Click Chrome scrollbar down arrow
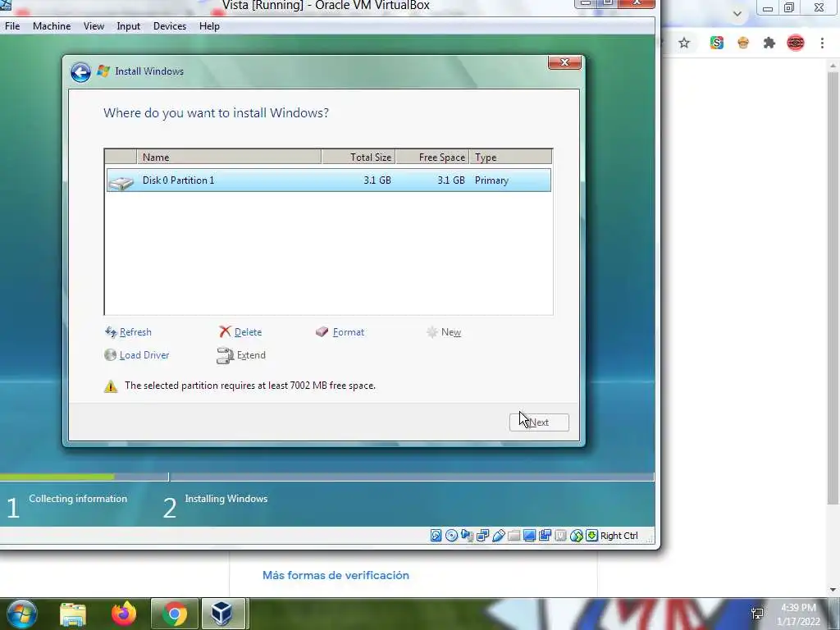The image size is (840, 630). click(x=833, y=590)
